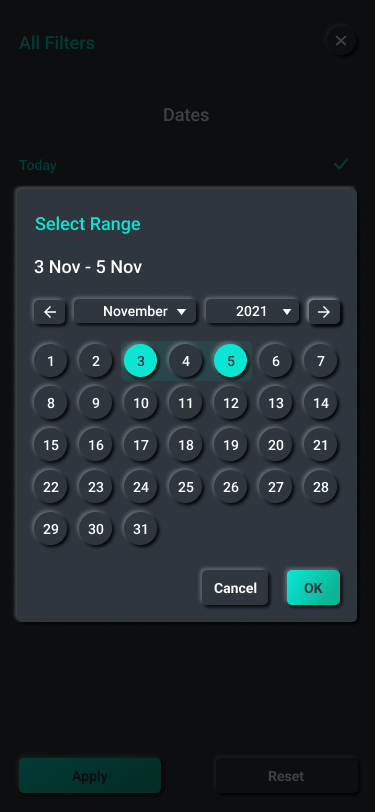Confirm range with OK button
Image resolution: width=375 pixels, height=812 pixels.
tap(313, 588)
